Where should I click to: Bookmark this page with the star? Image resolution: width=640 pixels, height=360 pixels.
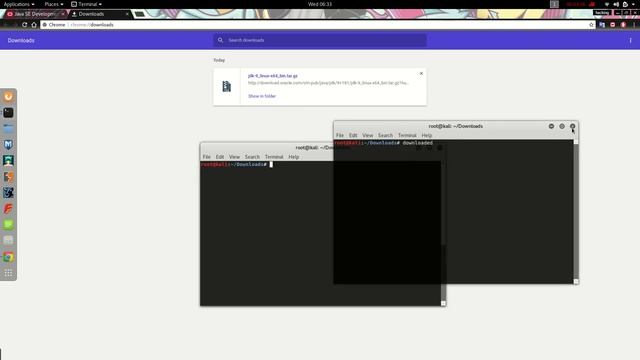[591, 25]
